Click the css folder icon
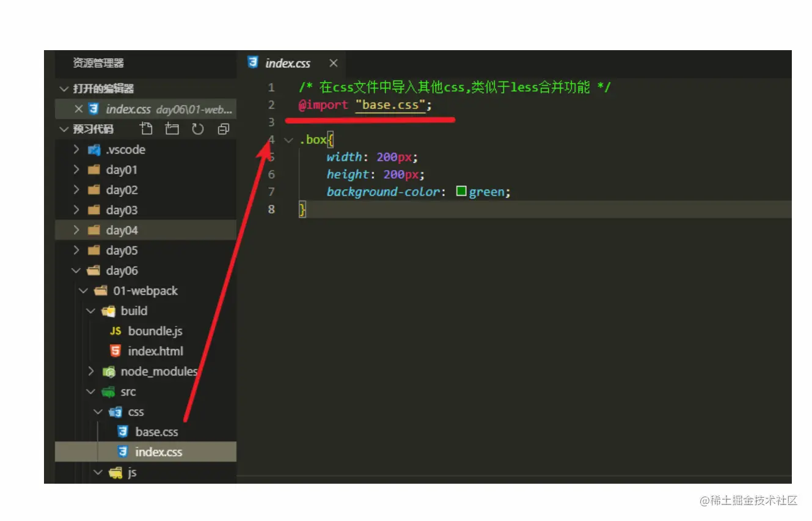Viewport: 812px width, 521px height. (115, 412)
